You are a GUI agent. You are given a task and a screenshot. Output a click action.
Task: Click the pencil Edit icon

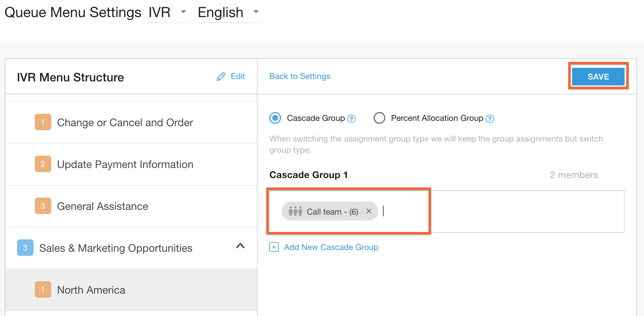click(x=221, y=77)
